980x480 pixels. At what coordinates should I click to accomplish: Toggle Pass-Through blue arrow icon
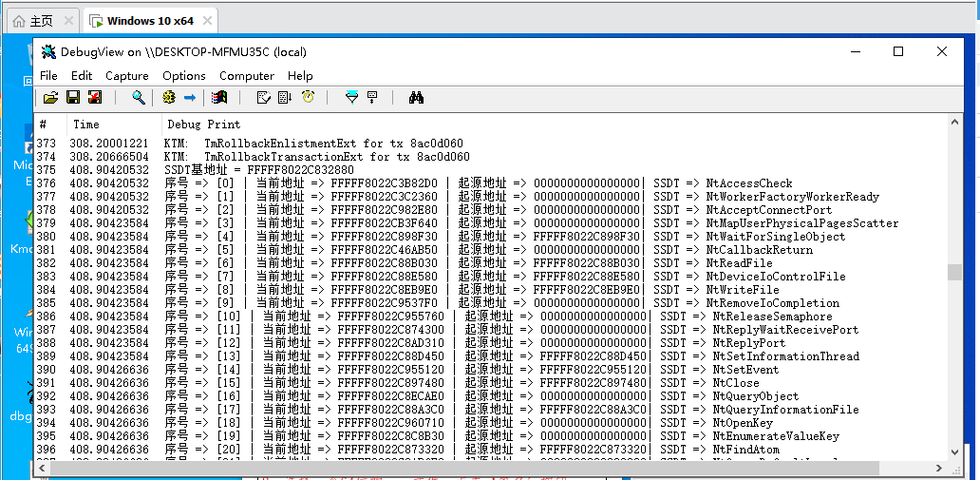tap(190, 97)
